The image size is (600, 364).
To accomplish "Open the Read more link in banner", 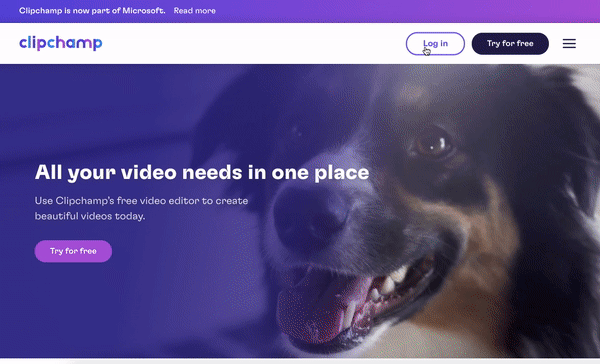I will point(194,11).
